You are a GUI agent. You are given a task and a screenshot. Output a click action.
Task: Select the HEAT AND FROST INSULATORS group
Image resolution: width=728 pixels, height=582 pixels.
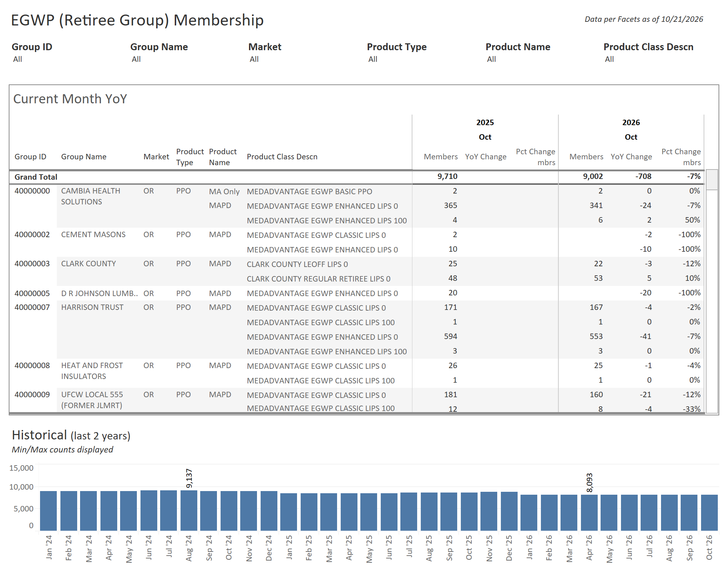tap(92, 371)
